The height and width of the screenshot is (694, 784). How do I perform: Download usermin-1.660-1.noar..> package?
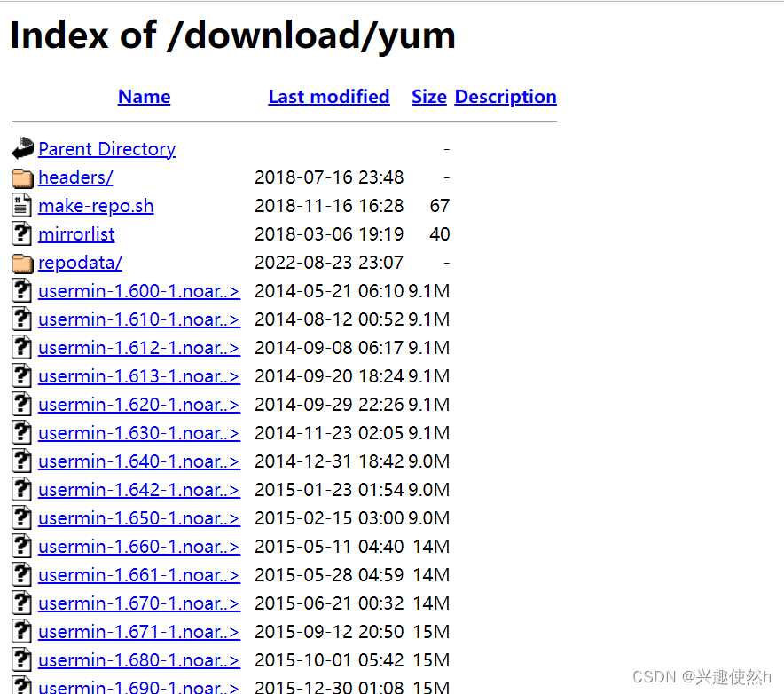[139, 547]
